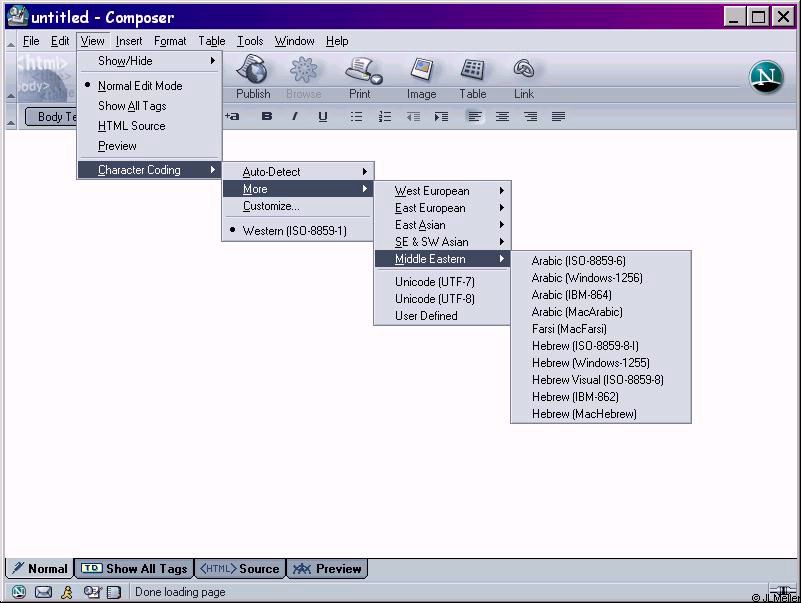The image size is (801, 603).
Task: Choose Show All Tags in View menu
Action: pos(150,106)
